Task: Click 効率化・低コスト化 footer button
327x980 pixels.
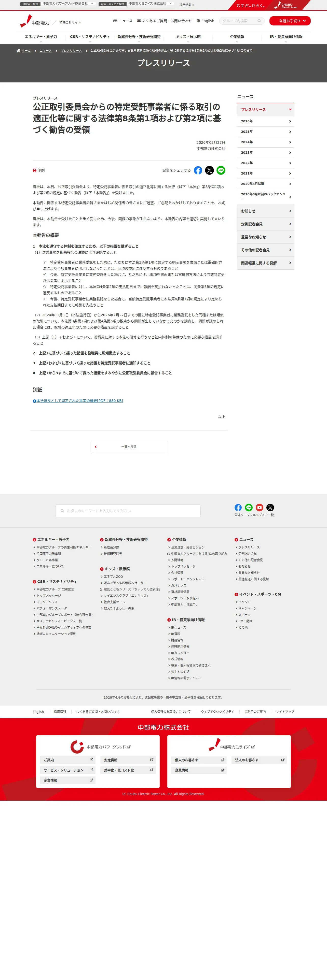Action: [x=128, y=770]
